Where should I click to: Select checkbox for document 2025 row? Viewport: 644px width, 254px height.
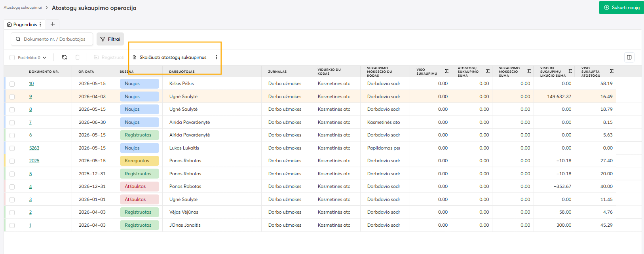click(12, 161)
